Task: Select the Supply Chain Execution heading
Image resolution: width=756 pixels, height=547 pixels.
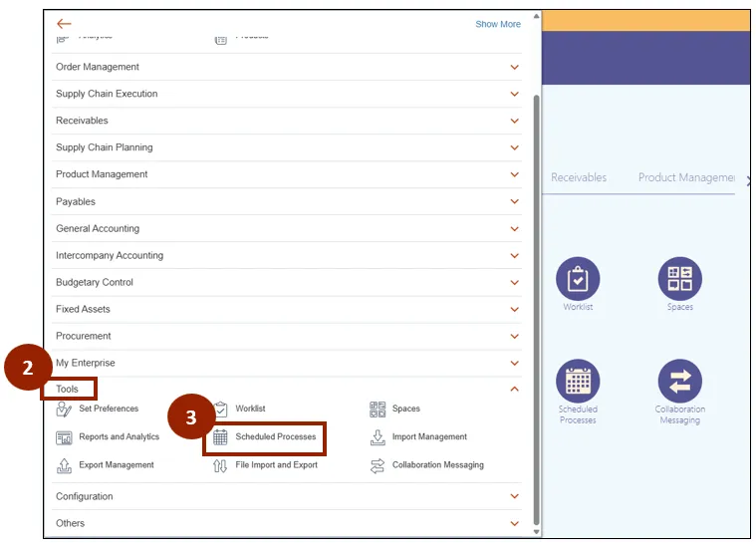Action: 107,94
